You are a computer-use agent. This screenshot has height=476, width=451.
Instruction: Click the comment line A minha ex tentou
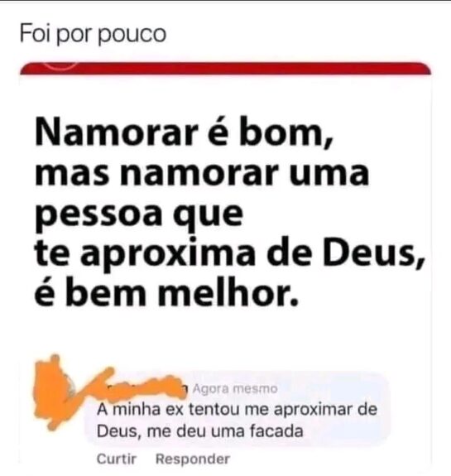click(237, 410)
